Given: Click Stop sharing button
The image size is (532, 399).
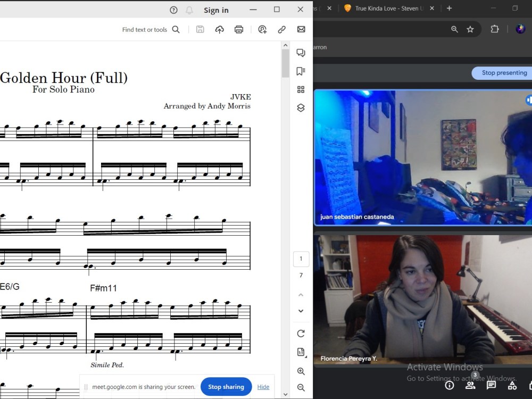Looking at the screenshot, I should (226, 387).
